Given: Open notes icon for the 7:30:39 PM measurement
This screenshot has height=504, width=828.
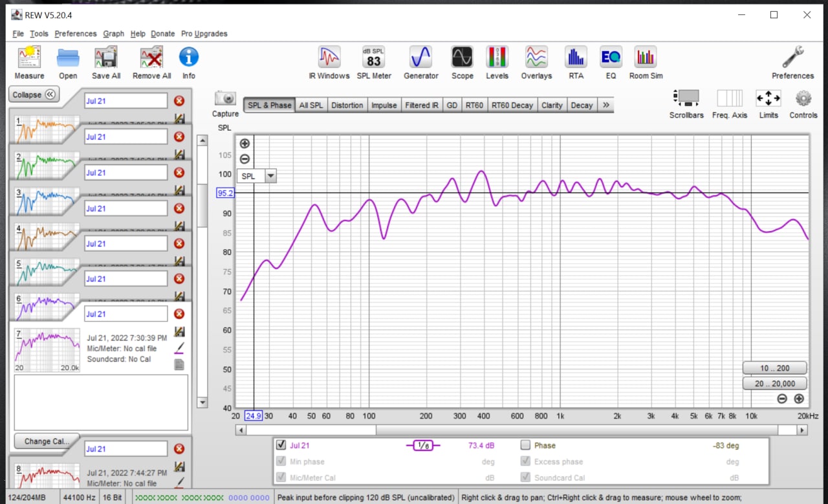Looking at the screenshot, I should point(179,364).
